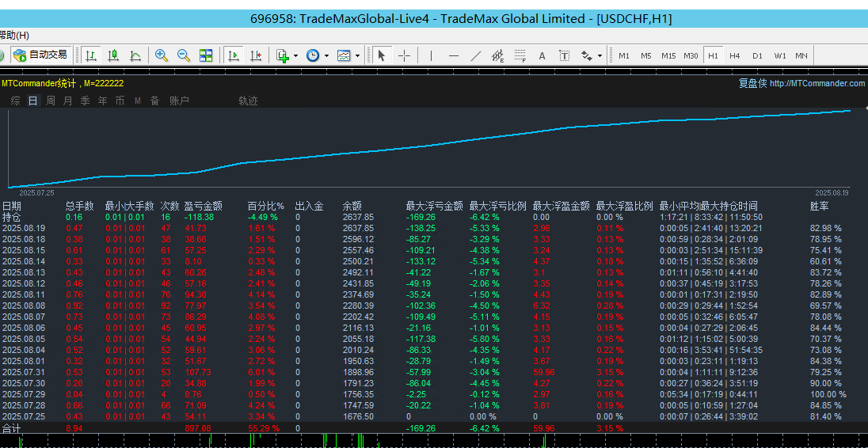
Task: Open the 账户 account tab
Action: pyautogui.click(x=179, y=101)
